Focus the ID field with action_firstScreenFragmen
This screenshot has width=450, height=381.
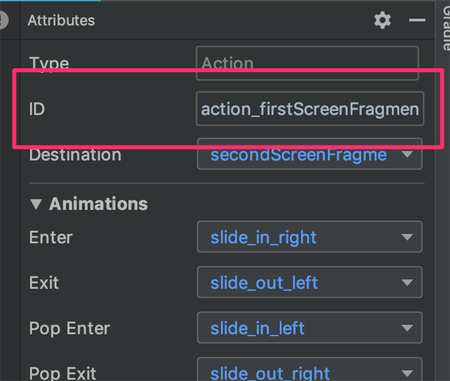click(310, 109)
